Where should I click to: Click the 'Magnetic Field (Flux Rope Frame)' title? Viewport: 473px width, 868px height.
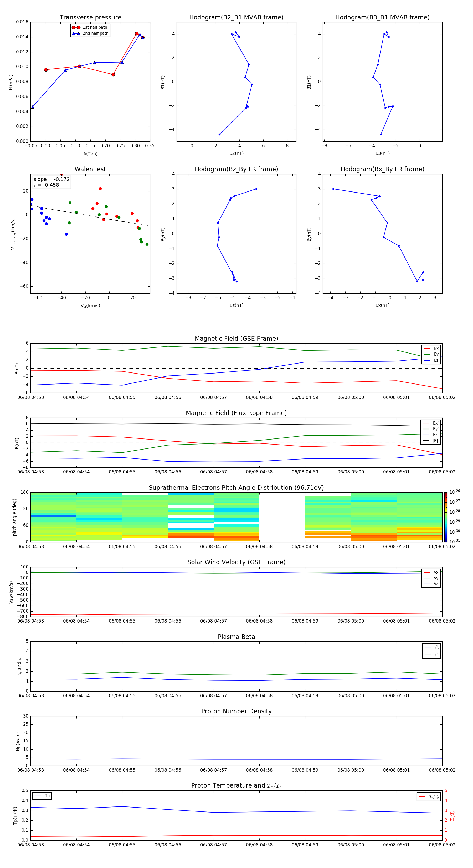(x=236, y=413)
